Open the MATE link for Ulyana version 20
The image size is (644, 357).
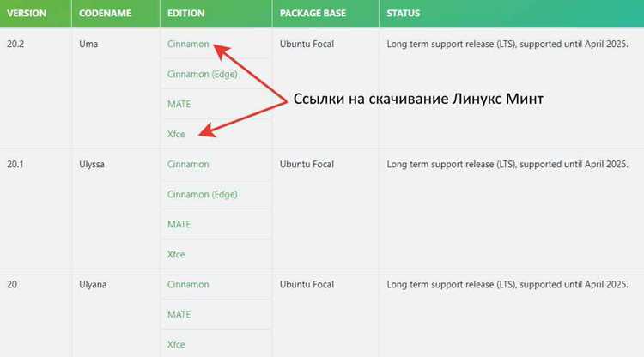point(179,314)
